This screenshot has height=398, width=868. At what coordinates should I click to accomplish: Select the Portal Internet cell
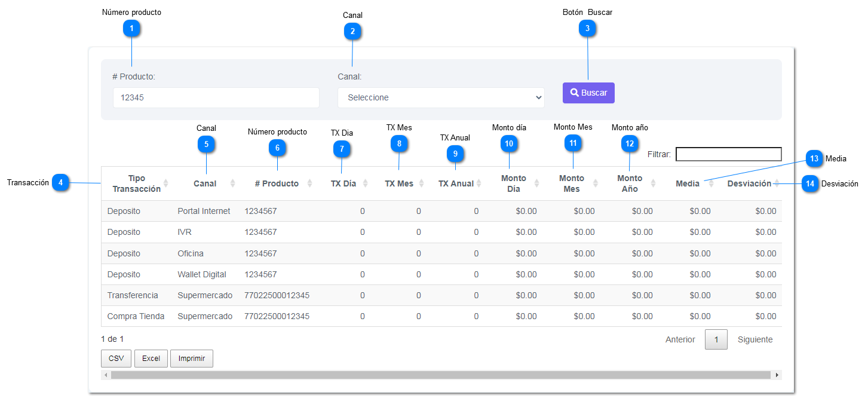[204, 211]
